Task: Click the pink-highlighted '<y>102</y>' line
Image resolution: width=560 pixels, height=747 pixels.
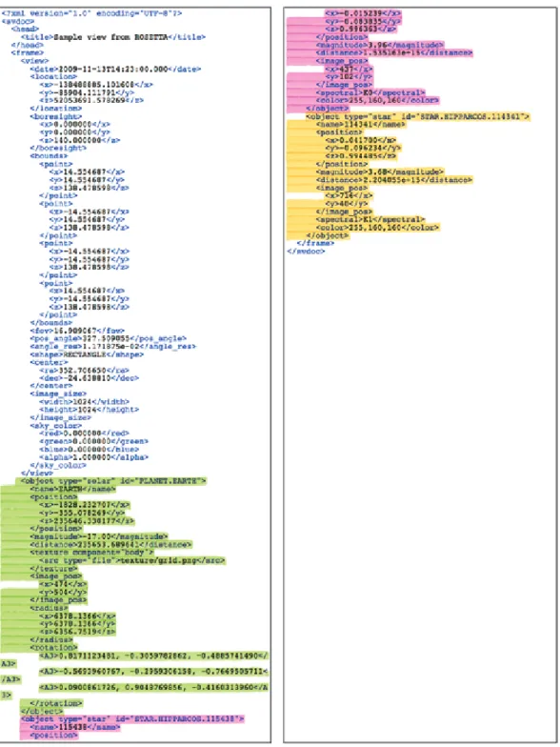Action: (349, 76)
